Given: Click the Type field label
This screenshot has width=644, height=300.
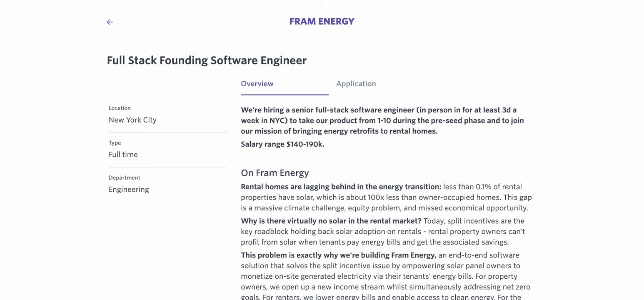Looking at the screenshot, I should (115, 143).
